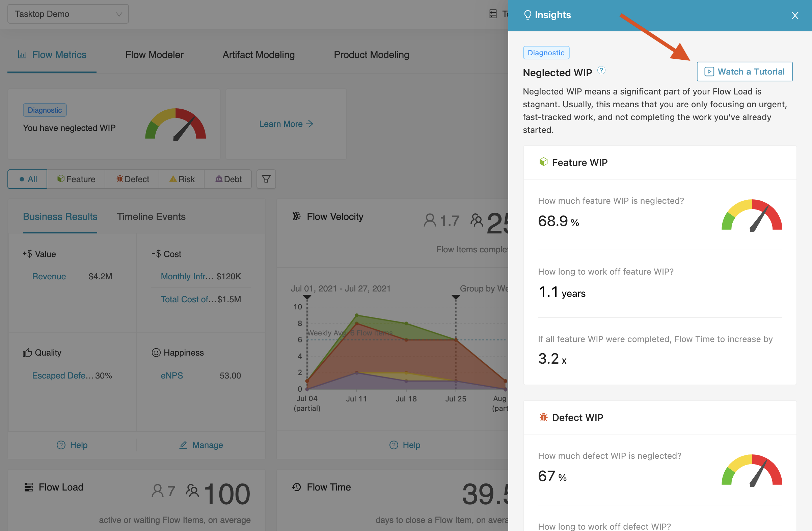Toggle the All filter button on
The image size is (812, 531).
coord(27,178)
